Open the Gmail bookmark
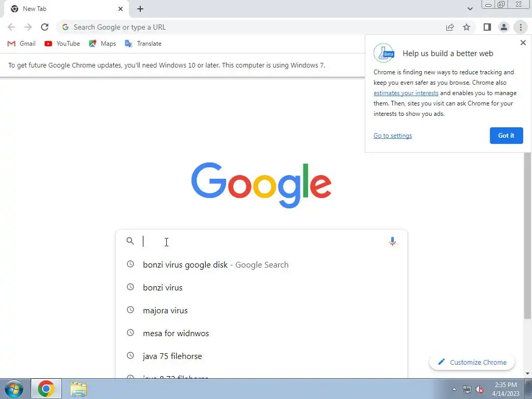 (21, 44)
